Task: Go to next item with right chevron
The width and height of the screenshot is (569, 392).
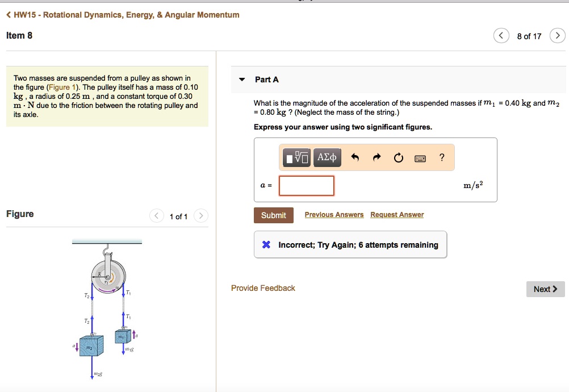Action: coord(557,35)
